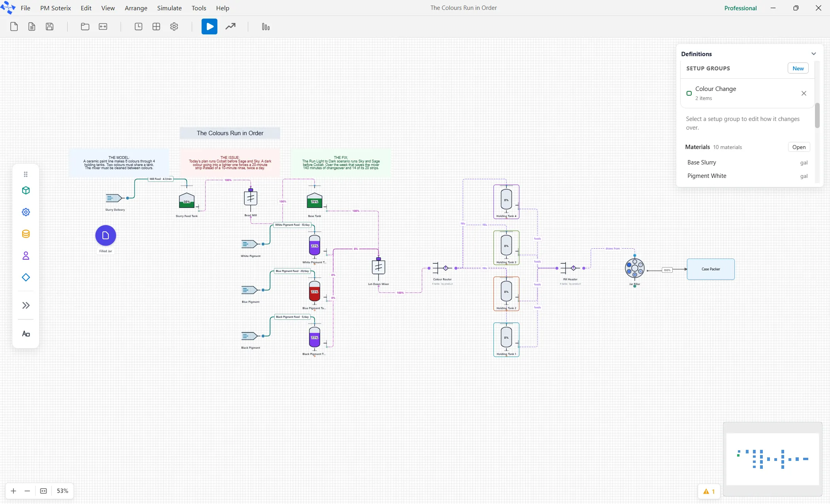This screenshot has height=504, width=830.
Task: Click the new document icon in toolbar
Action: point(14,26)
